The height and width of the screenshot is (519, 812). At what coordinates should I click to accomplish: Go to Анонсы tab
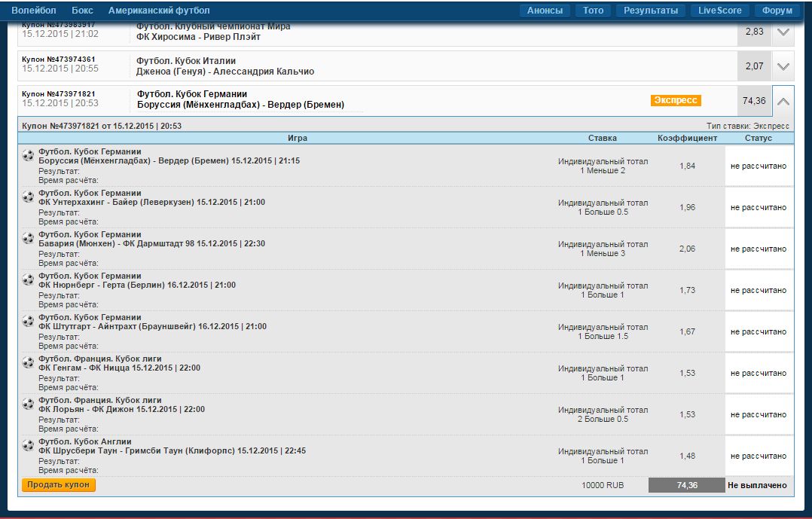click(x=545, y=11)
